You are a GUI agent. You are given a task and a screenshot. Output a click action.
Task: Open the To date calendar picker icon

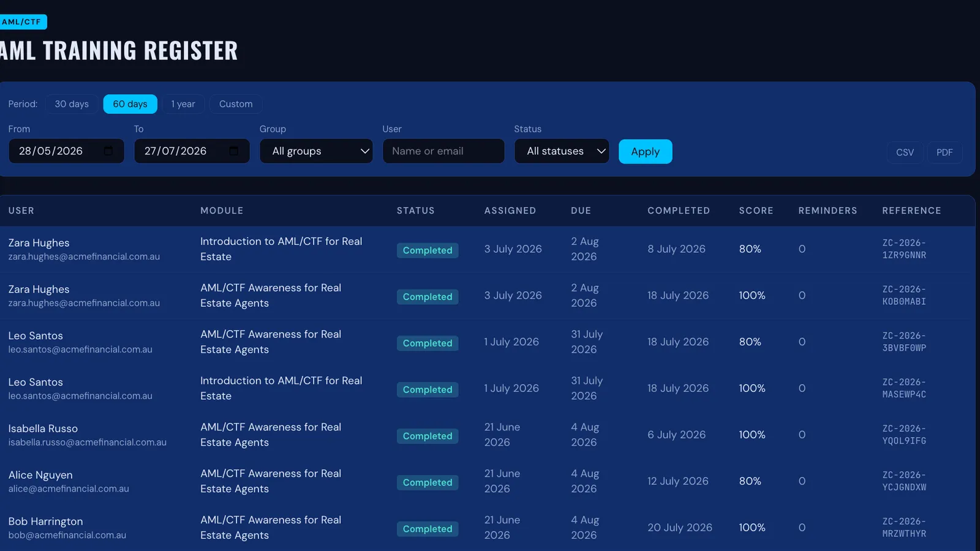pos(233,151)
